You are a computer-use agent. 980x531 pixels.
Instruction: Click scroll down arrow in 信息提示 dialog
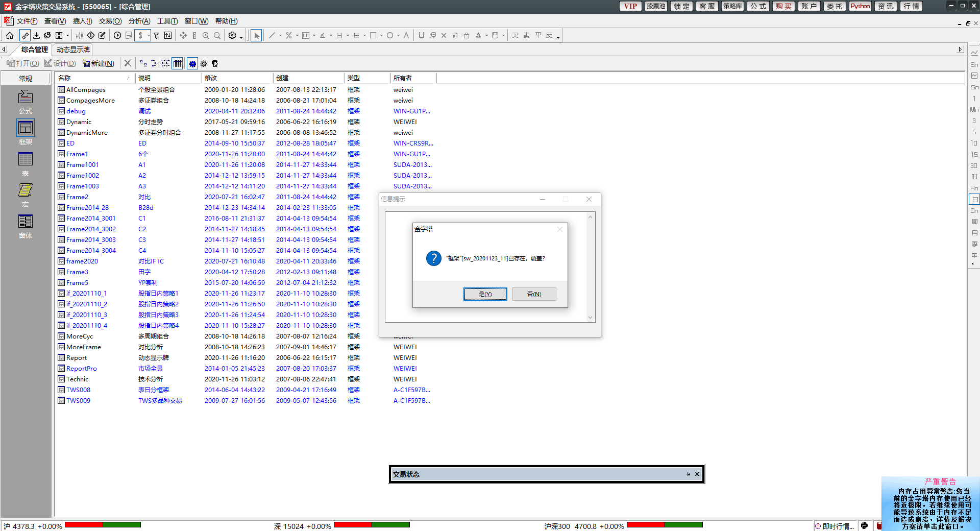point(590,318)
